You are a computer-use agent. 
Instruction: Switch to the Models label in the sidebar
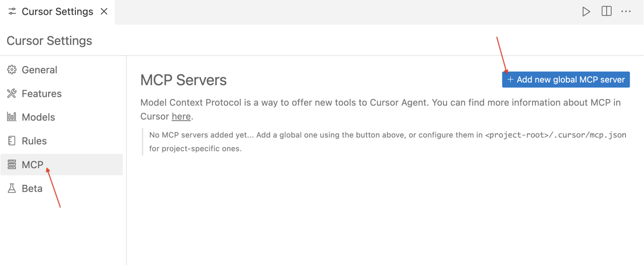click(x=38, y=117)
